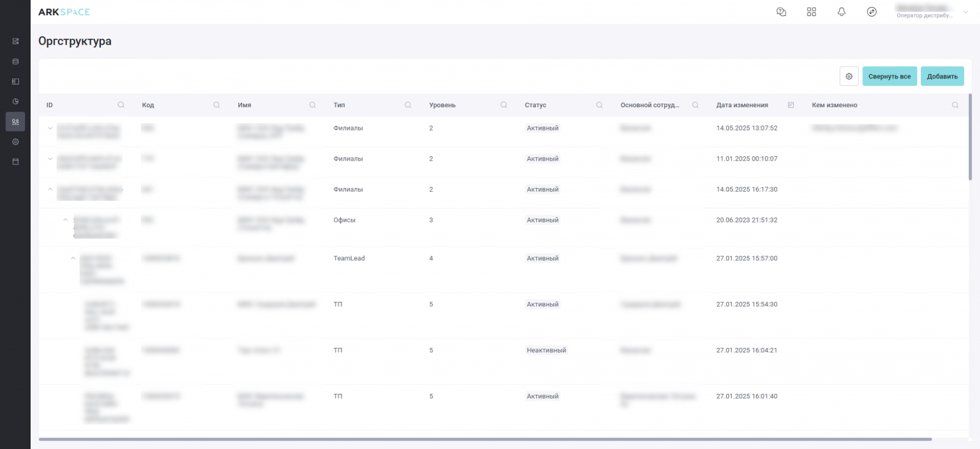980x449 pixels.
Task: Click the date 27.01.2025 16:01:40
Action: (747, 396)
